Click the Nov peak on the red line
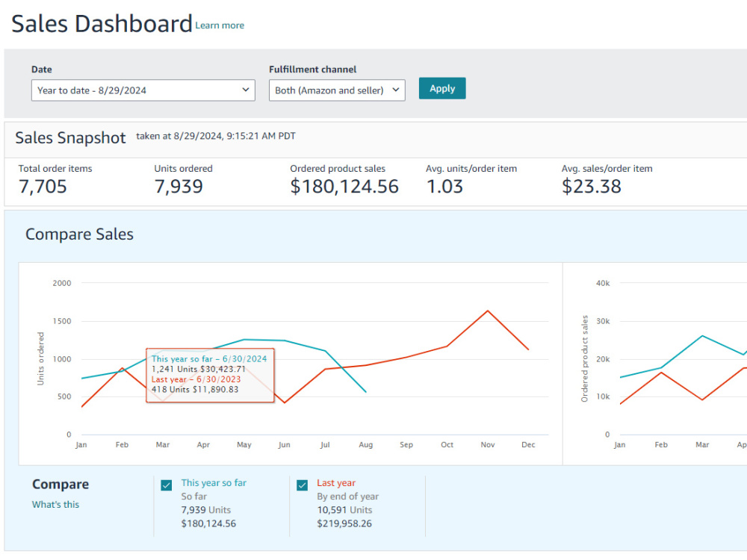Image resolution: width=747 pixels, height=560 pixels. coord(487,311)
